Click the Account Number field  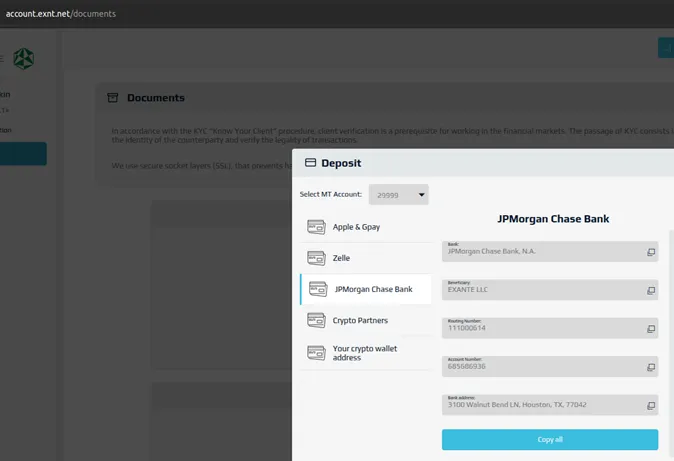[550, 366]
